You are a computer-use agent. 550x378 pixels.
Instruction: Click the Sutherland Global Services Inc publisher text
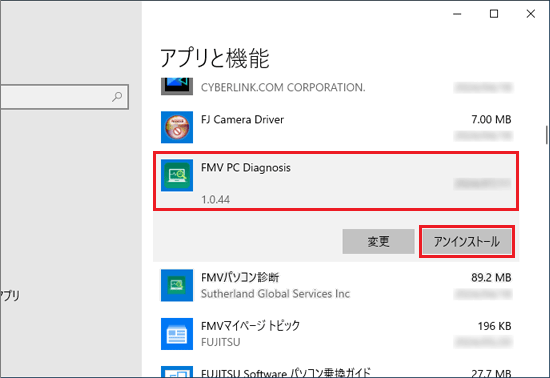pyautogui.click(x=275, y=293)
